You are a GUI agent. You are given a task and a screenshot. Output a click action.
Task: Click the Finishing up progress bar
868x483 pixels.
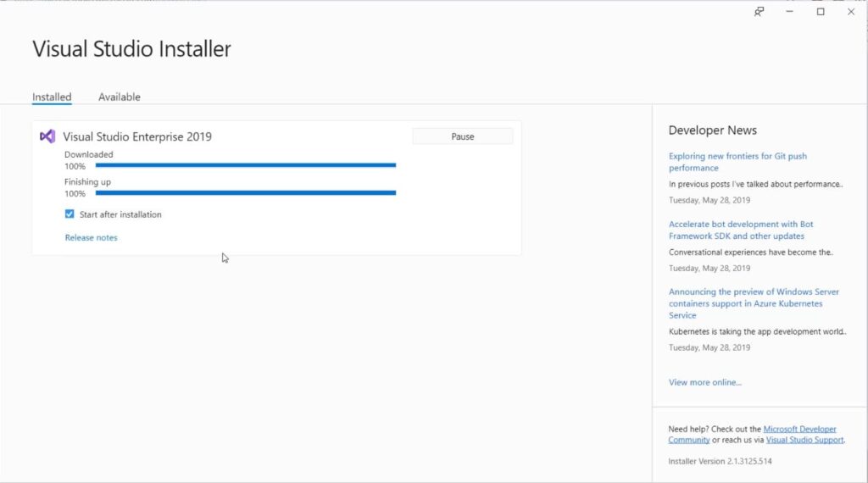246,193
